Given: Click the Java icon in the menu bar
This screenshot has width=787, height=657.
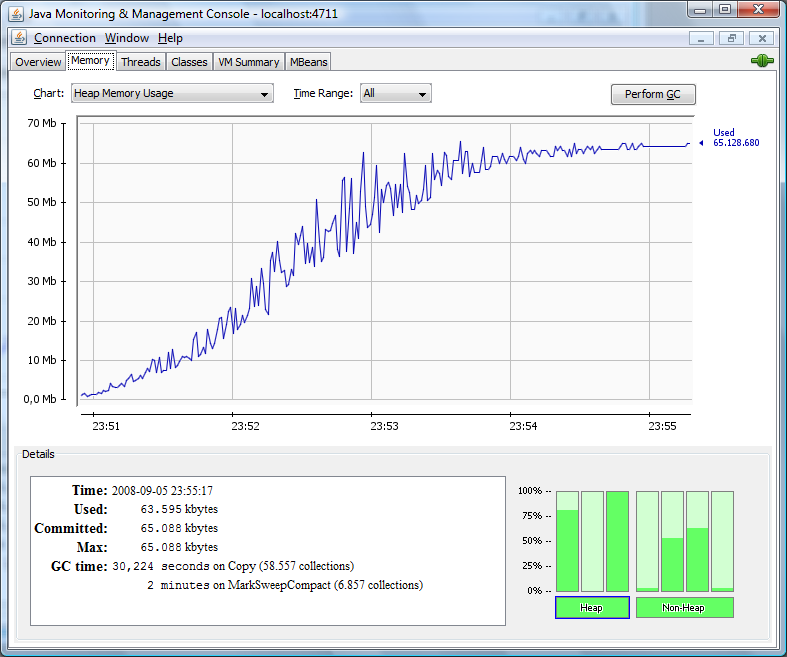Looking at the screenshot, I should [18, 38].
